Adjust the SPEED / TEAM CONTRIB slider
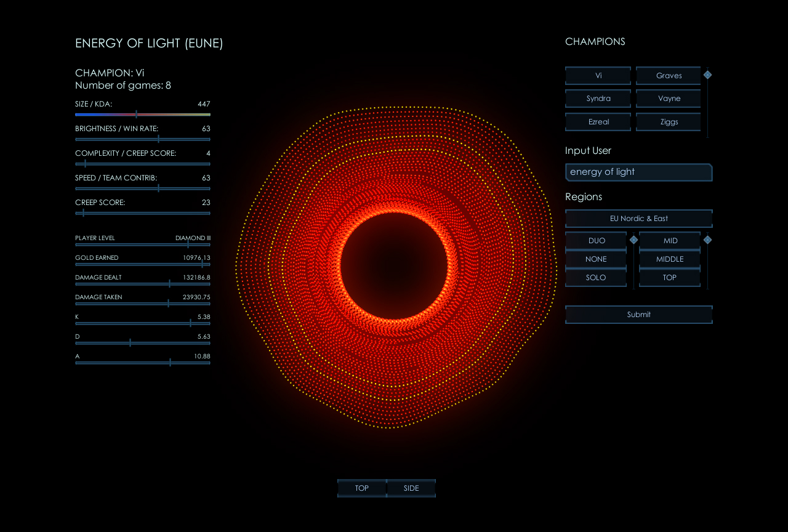The image size is (788, 532). tap(143, 188)
